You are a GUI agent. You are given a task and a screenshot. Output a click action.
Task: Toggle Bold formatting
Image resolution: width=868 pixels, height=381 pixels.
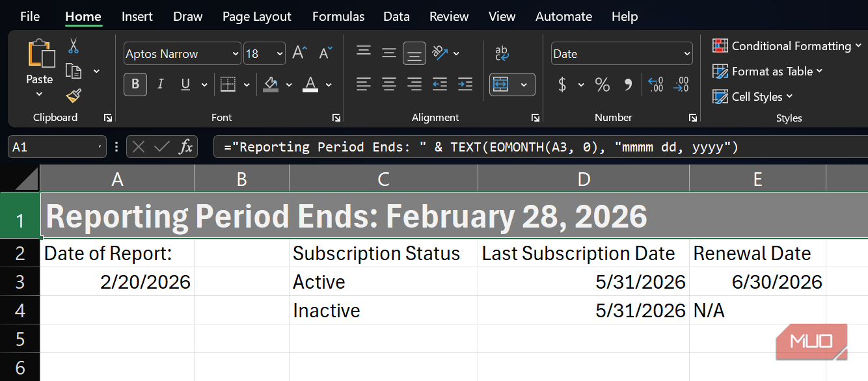coord(135,84)
